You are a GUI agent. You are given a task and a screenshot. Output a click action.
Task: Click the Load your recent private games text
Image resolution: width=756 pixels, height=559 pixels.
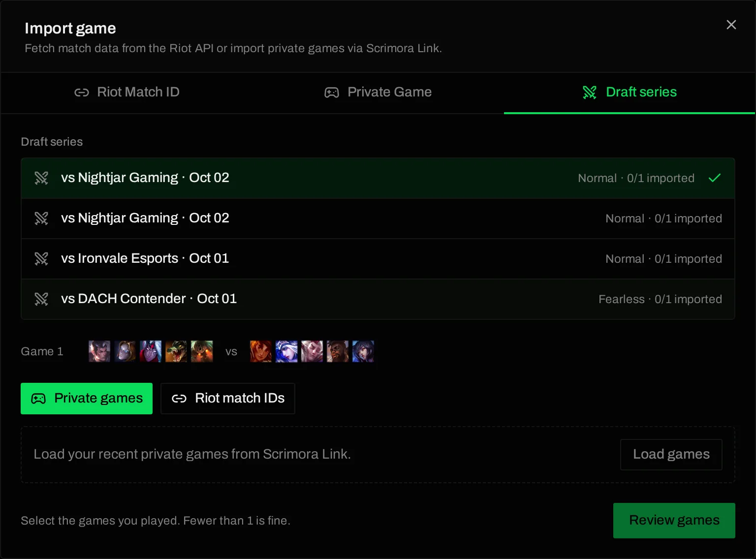coord(192,454)
